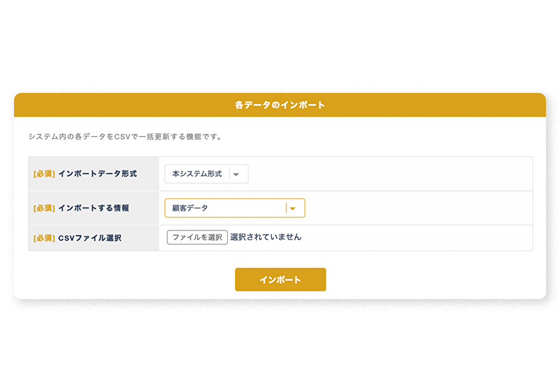Click the orange インポート submit button
This screenshot has height=392, width=560.
(x=280, y=279)
